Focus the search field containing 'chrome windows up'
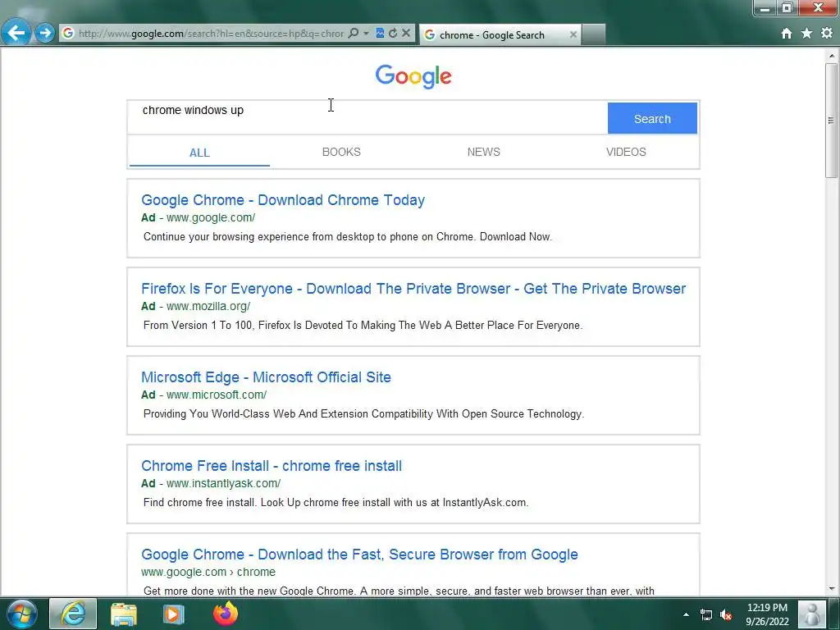The height and width of the screenshot is (630, 840). [367, 117]
